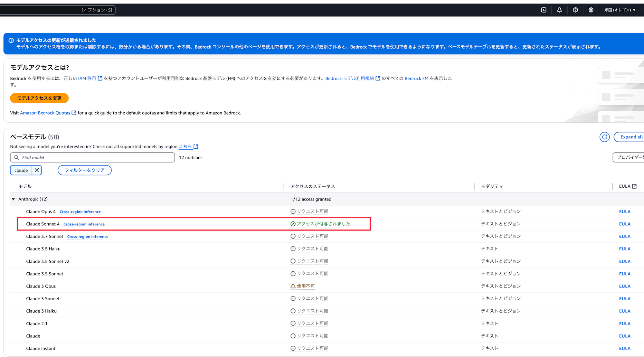Click リクエスト可能 status for Claude Instant
Viewport: 644px width, 357px height.
click(309, 348)
